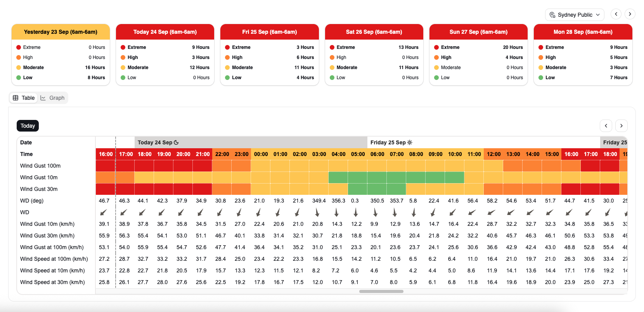Shift the table forward with next arrow
The width and height of the screenshot is (644, 312).
(x=621, y=126)
